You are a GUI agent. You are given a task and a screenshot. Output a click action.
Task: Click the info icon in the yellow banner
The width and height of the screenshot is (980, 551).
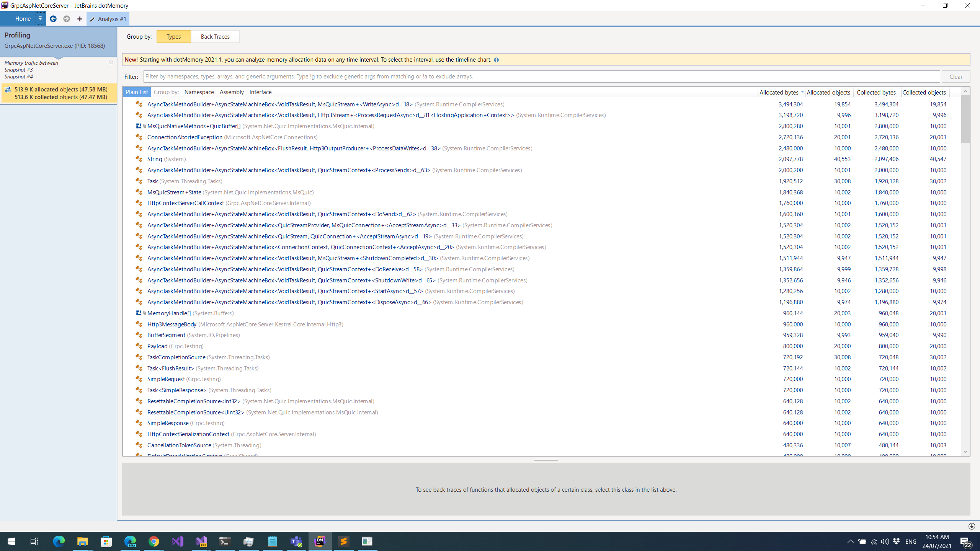(497, 60)
